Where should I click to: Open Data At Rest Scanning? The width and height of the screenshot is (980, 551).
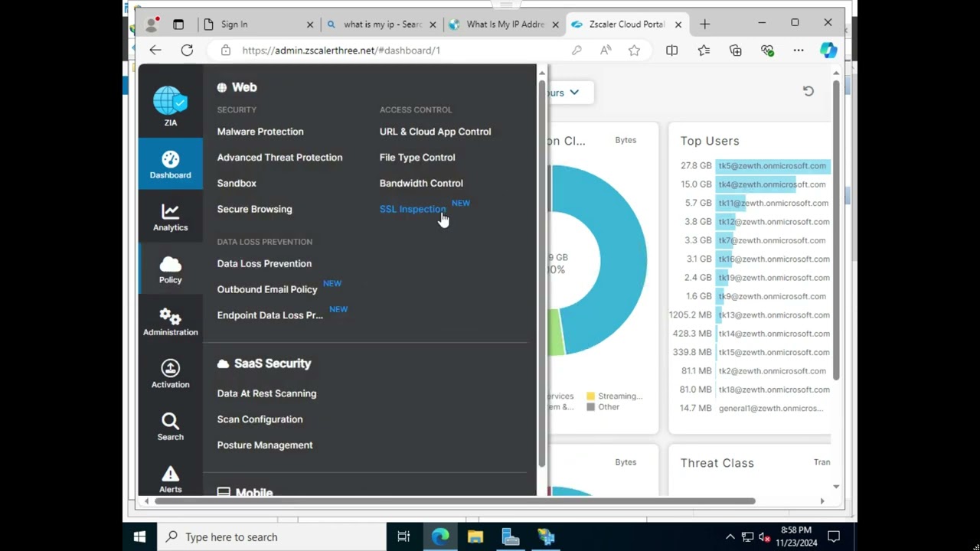click(266, 393)
